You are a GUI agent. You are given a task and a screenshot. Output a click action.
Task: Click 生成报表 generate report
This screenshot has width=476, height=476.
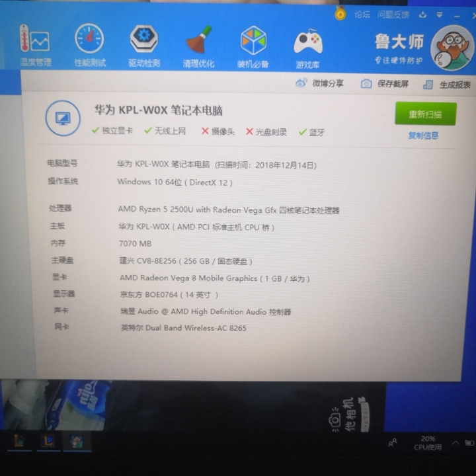tap(447, 85)
